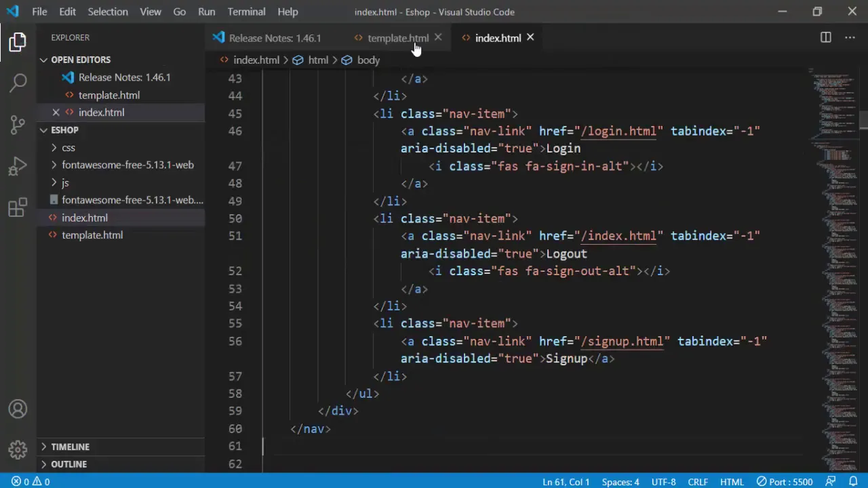Open the Terminal menu
This screenshot has height=488, width=868.
point(246,12)
